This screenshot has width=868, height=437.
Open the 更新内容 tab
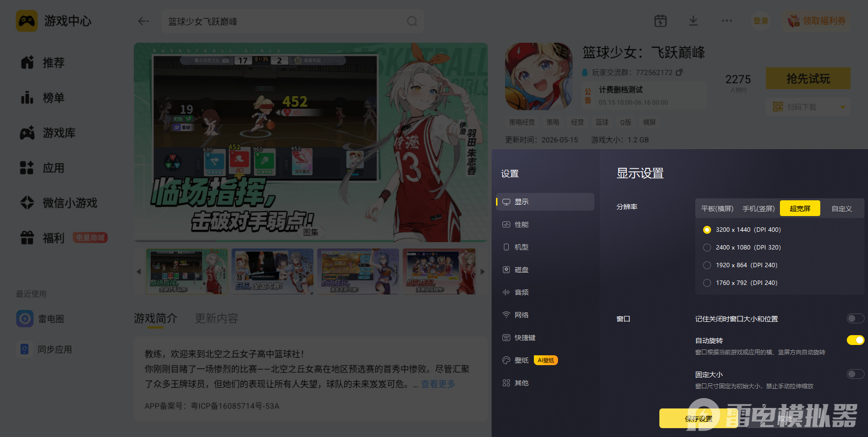(x=217, y=319)
